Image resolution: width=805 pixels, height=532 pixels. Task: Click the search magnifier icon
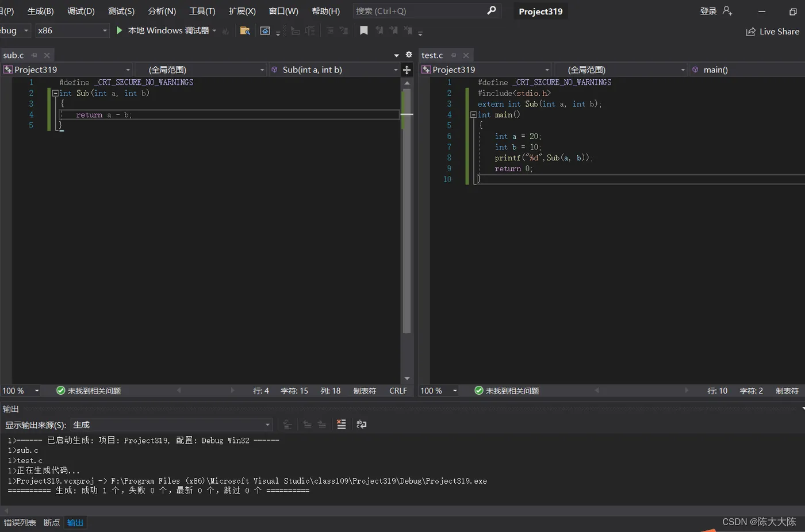pyautogui.click(x=492, y=10)
